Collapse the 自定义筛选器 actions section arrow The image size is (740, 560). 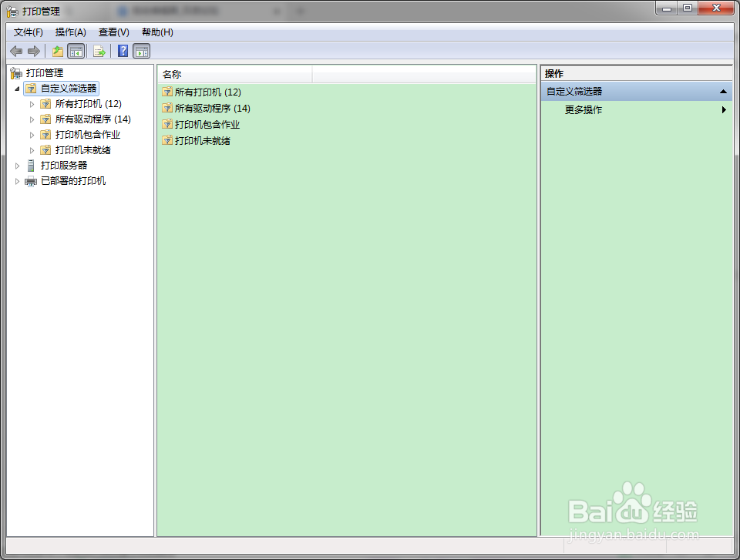coord(723,92)
